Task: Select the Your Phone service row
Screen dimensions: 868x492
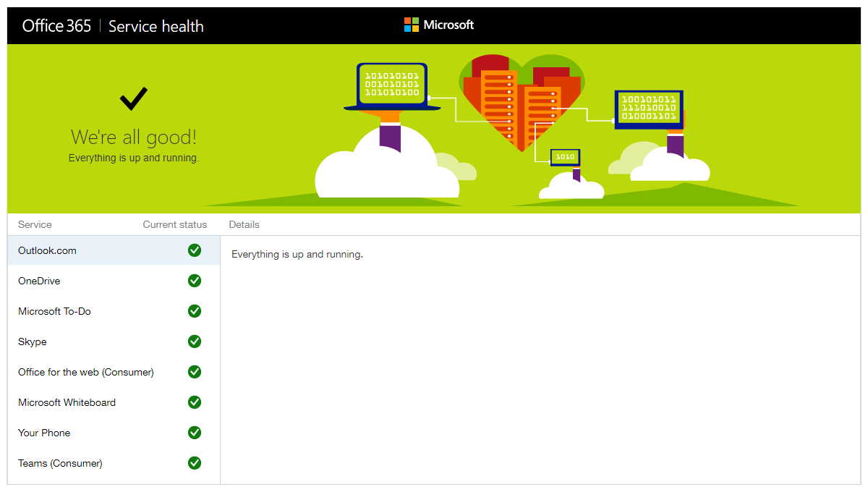Action: click(x=114, y=433)
